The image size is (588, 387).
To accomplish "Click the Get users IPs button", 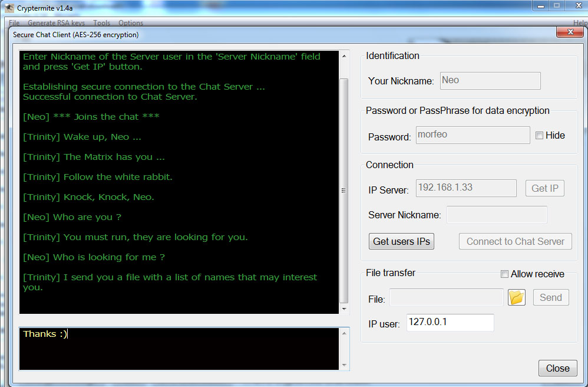I will (x=401, y=241).
